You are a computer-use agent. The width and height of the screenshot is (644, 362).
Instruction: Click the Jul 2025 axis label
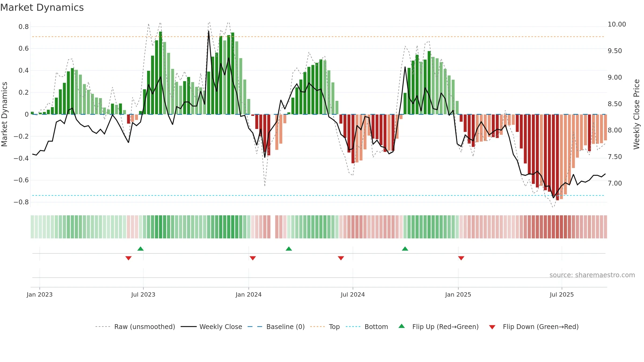pyautogui.click(x=562, y=294)
